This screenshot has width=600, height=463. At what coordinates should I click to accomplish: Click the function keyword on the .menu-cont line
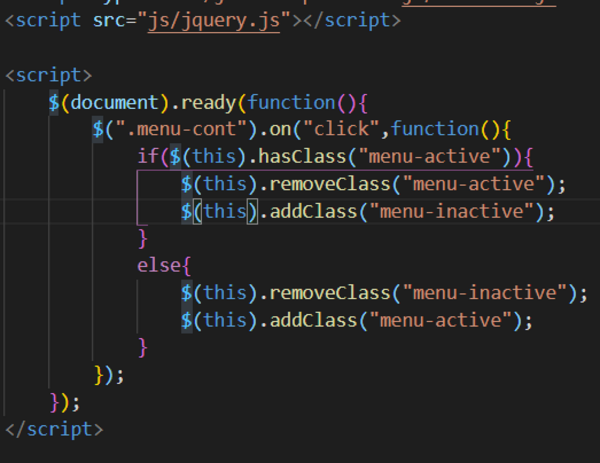point(435,129)
